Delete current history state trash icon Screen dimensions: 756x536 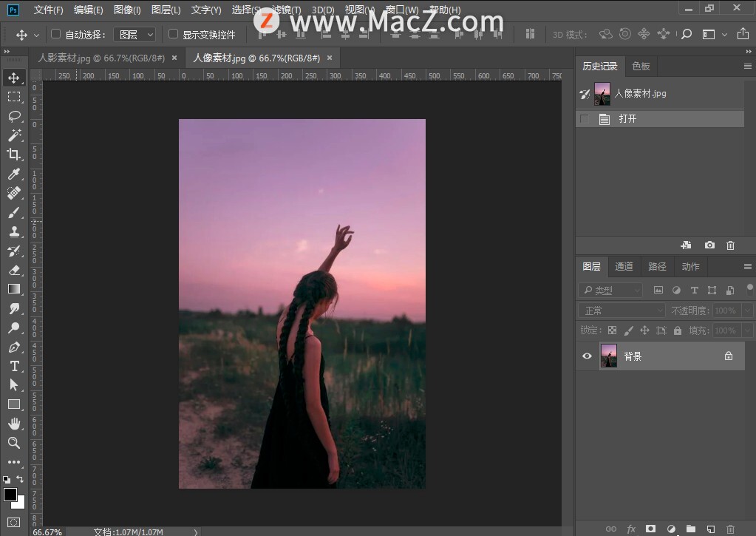tap(730, 245)
